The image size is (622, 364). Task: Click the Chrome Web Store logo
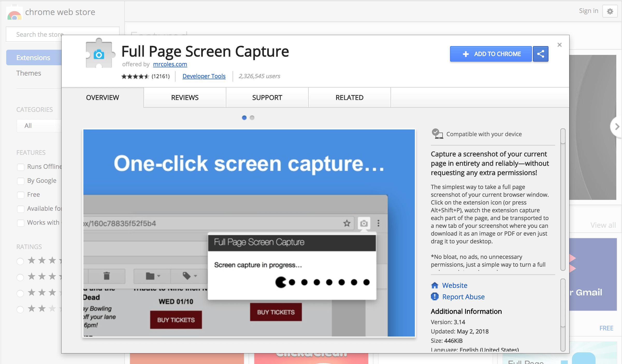click(14, 12)
